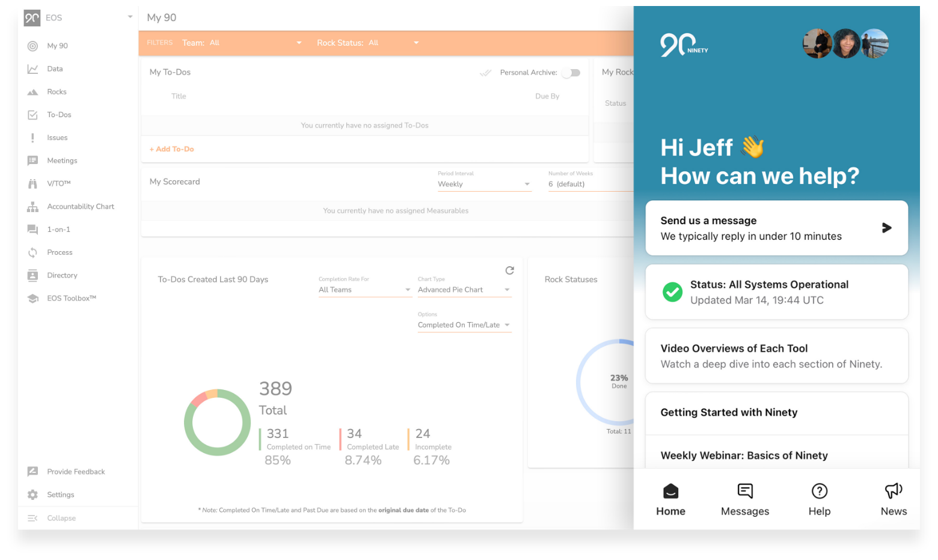Open the Accountability Chart org icon

pos(32,207)
